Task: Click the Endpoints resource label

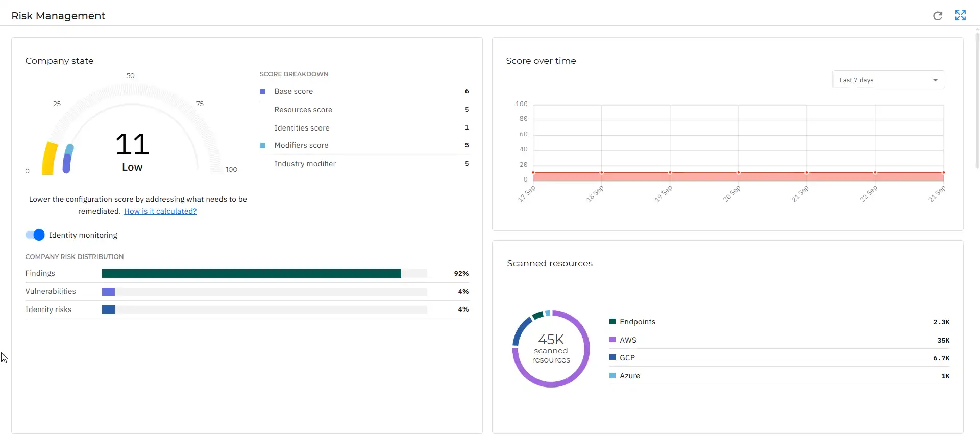Action: pos(638,322)
